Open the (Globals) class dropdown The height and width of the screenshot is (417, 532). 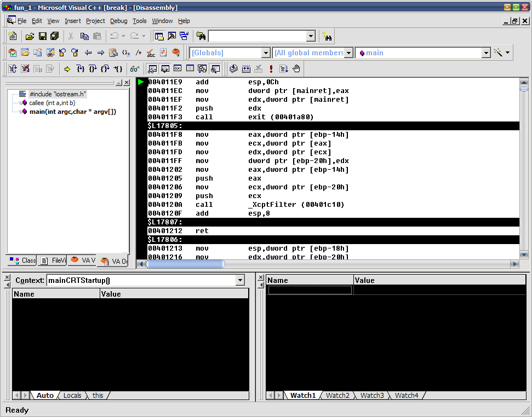coord(266,53)
